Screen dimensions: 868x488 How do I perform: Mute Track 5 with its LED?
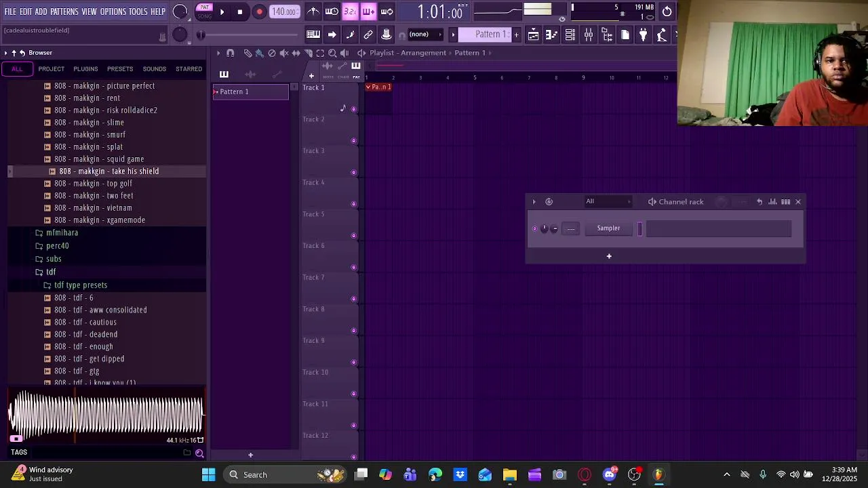pyautogui.click(x=353, y=236)
